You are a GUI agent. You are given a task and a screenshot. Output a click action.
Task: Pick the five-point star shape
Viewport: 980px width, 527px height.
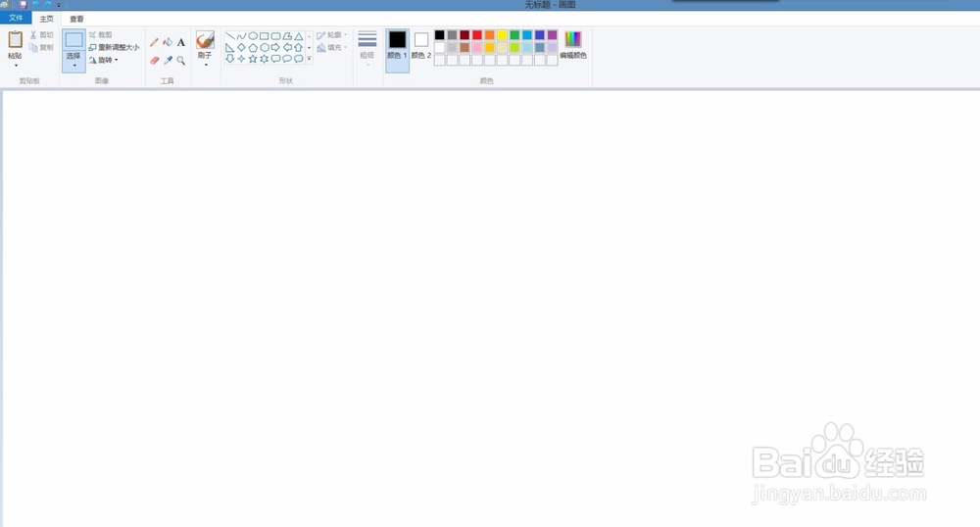(253, 59)
